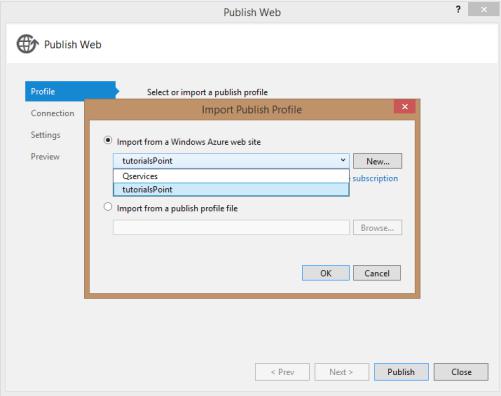
Task: Switch to the Preview tab
Action: (x=45, y=157)
